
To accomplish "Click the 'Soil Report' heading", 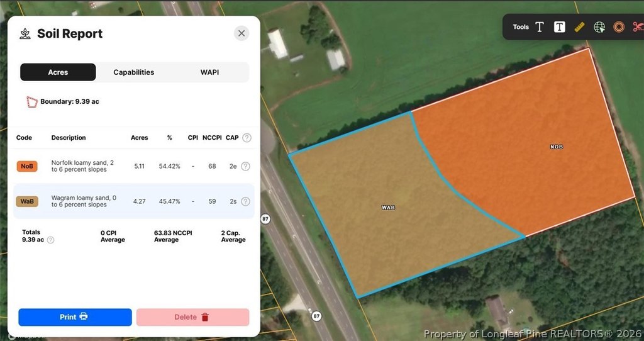I will point(70,34).
